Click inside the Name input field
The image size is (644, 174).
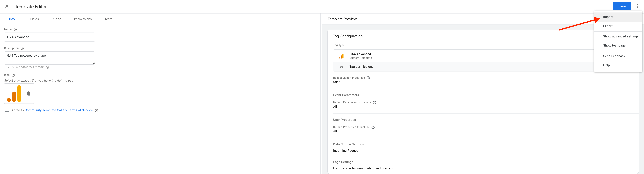(x=49, y=37)
